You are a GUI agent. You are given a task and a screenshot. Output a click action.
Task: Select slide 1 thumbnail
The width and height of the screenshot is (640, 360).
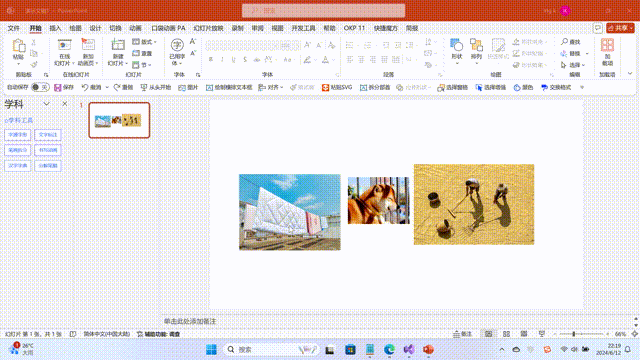[x=119, y=120]
